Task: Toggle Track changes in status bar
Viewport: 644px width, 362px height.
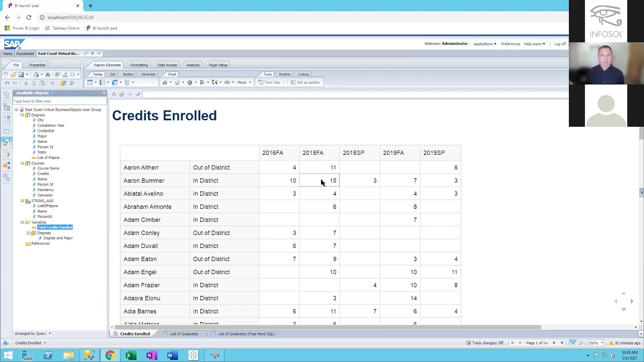Action: pos(485,343)
